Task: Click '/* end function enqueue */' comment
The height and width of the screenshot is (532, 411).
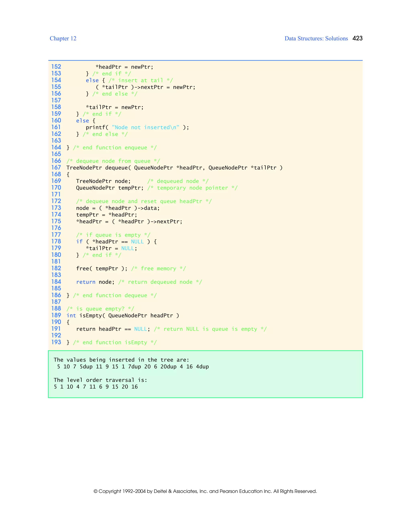Action: point(115,148)
